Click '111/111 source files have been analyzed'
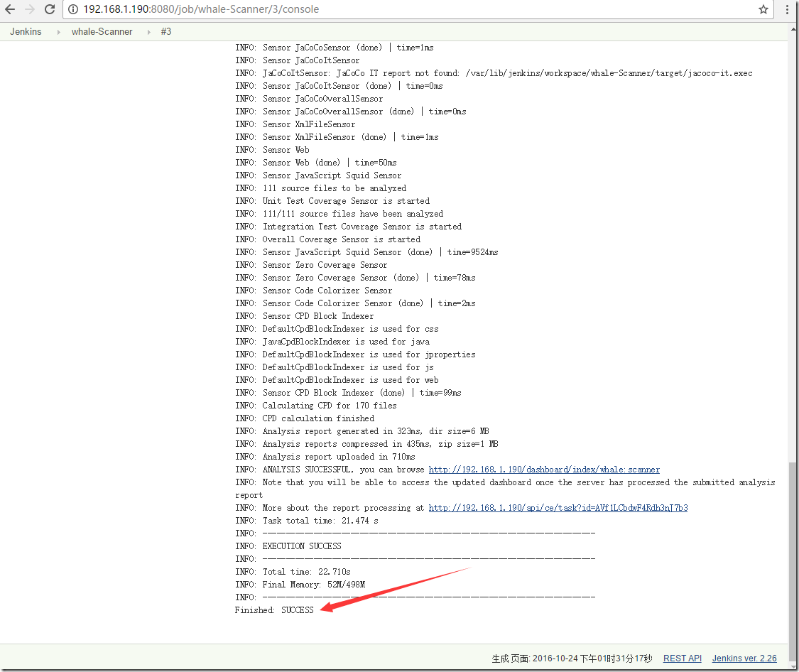Image resolution: width=799 pixels, height=672 pixels. (x=352, y=214)
